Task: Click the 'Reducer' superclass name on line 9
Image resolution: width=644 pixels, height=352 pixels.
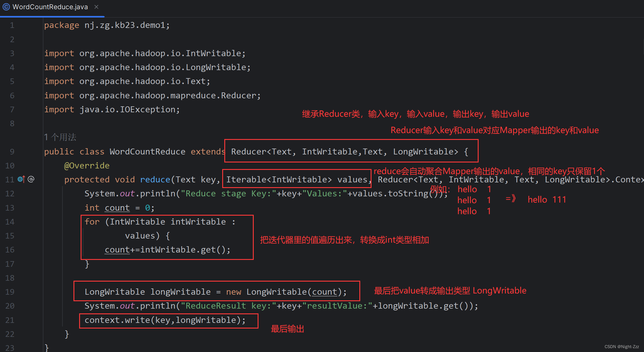Action: (248, 151)
